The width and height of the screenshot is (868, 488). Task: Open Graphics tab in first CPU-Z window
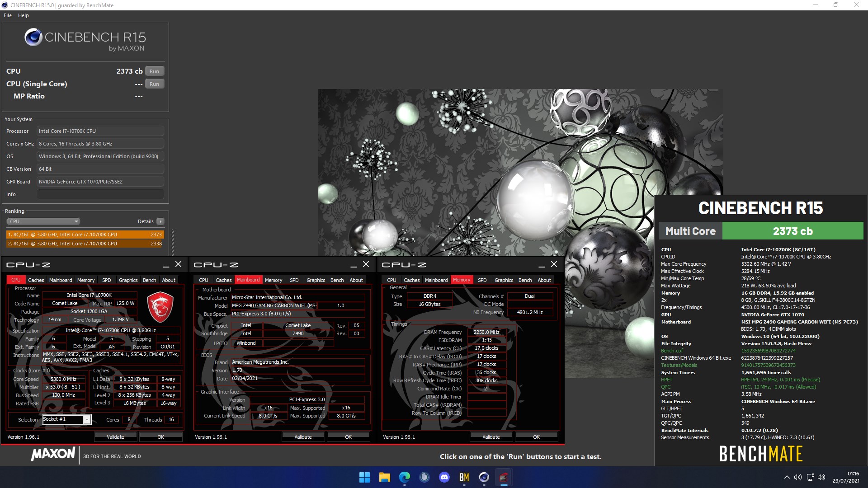click(x=128, y=280)
